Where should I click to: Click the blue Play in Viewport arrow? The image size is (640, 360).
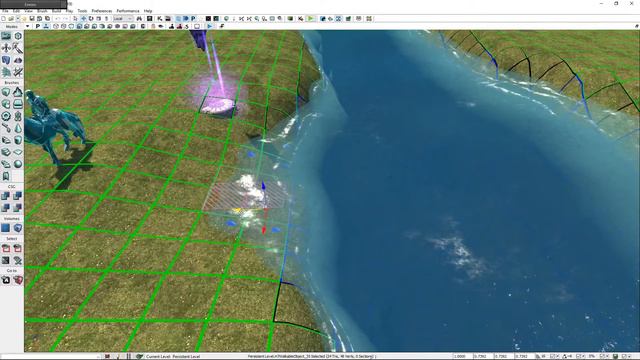pyautogui.click(x=209, y=27)
